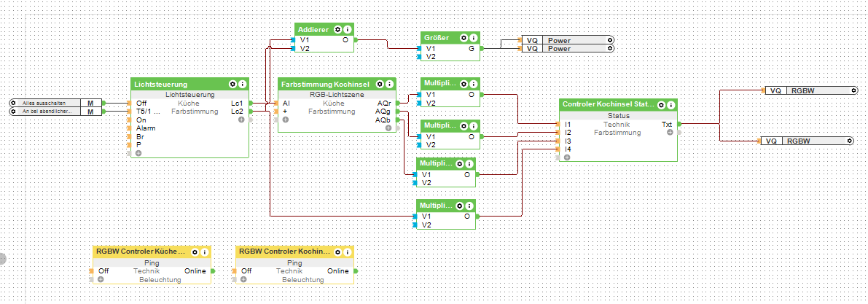The height and width of the screenshot is (304, 868).
Task: Click the G output on Größer block
Action: [x=472, y=48]
